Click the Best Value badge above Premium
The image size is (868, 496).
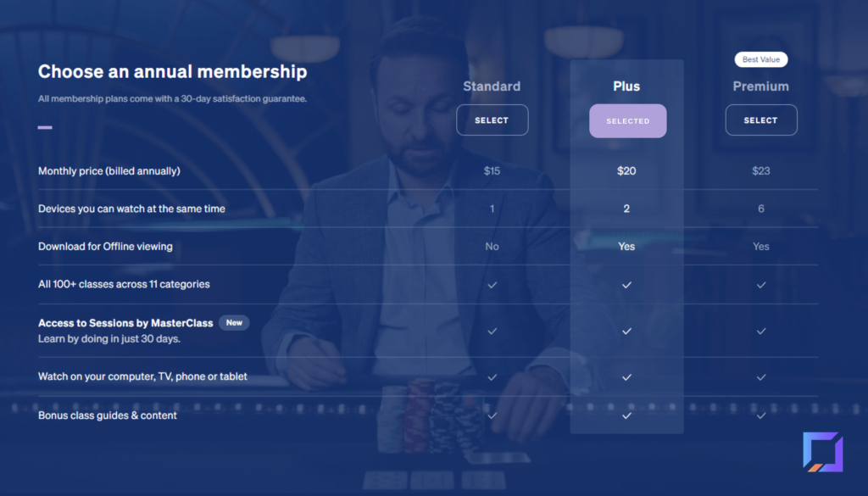pos(760,59)
